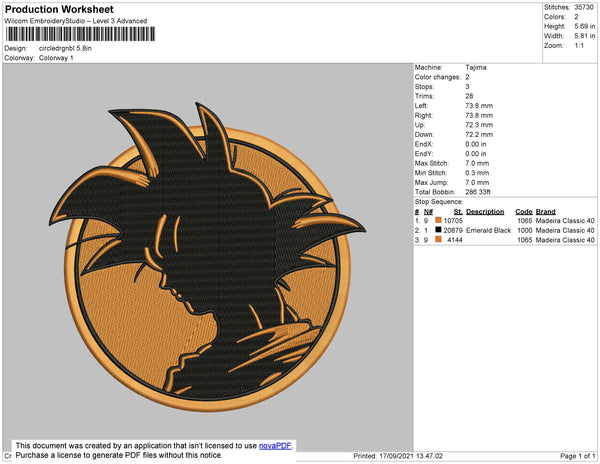This screenshot has width=600, height=464.
Task: Click 'Madeira Classic 40' in stop row 3
Action: pyautogui.click(x=565, y=240)
